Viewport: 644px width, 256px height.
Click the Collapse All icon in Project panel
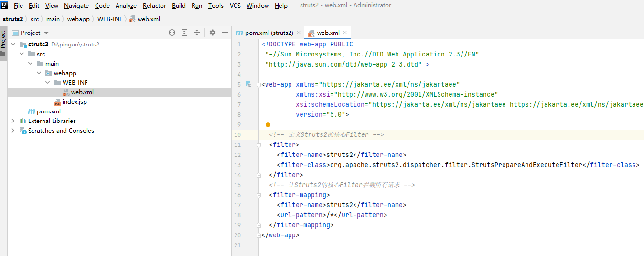[197, 33]
